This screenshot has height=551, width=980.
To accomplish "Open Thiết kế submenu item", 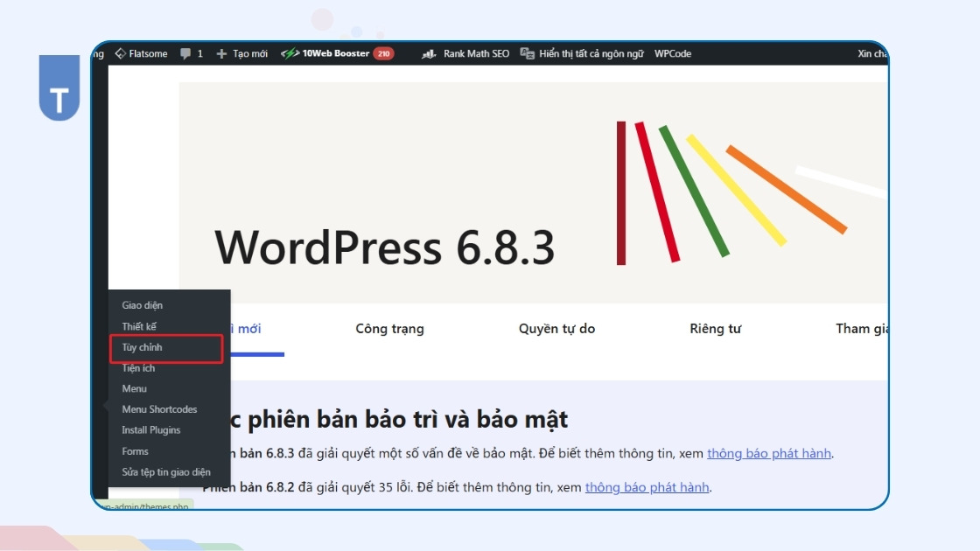I will 139,326.
